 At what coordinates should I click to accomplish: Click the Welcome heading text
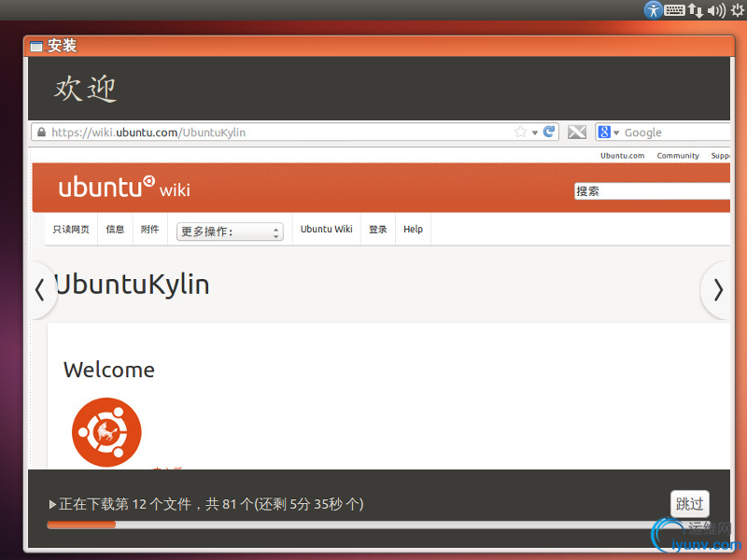click(x=109, y=370)
